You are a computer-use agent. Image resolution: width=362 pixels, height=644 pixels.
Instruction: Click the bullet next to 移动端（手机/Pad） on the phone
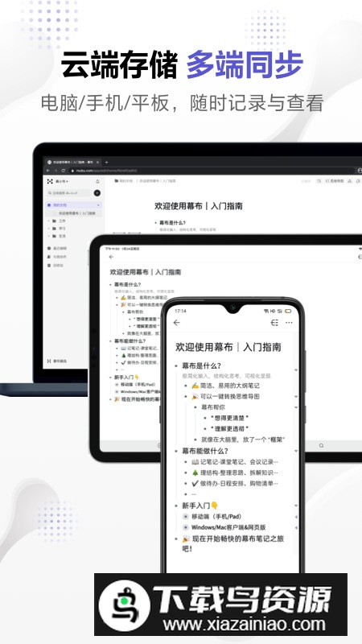click(x=185, y=516)
